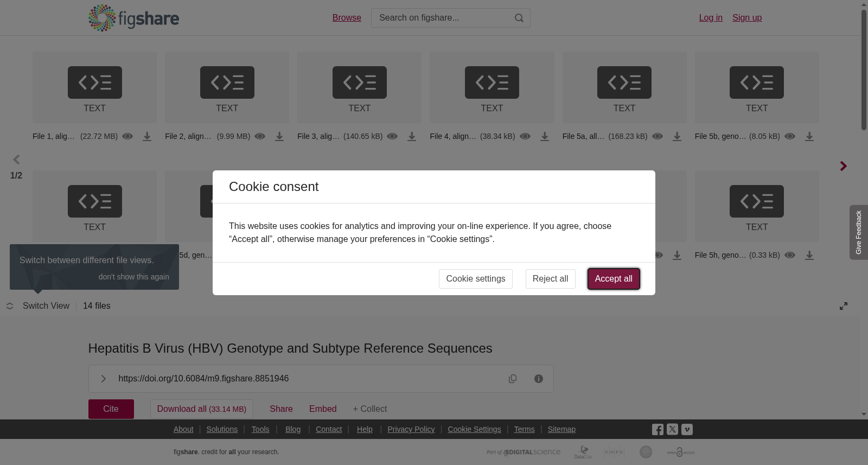Open fullscreen file viewer icon
This screenshot has width=868, height=465.
pos(844,306)
